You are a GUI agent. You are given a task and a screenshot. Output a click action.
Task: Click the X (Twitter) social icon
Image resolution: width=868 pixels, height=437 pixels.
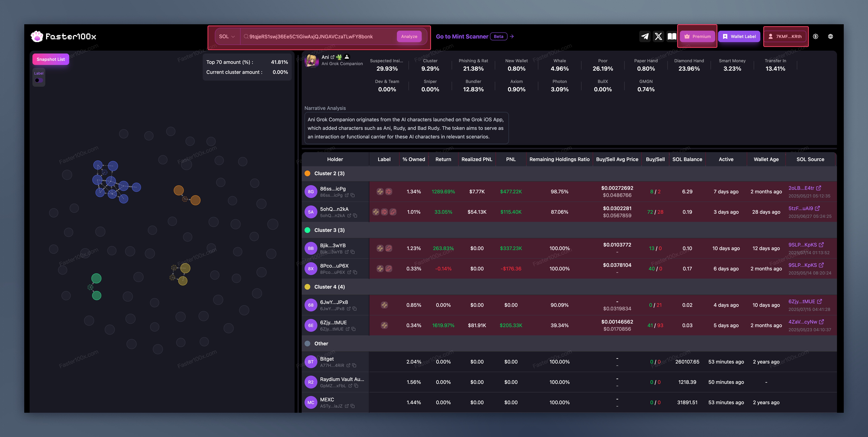tap(658, 36)
